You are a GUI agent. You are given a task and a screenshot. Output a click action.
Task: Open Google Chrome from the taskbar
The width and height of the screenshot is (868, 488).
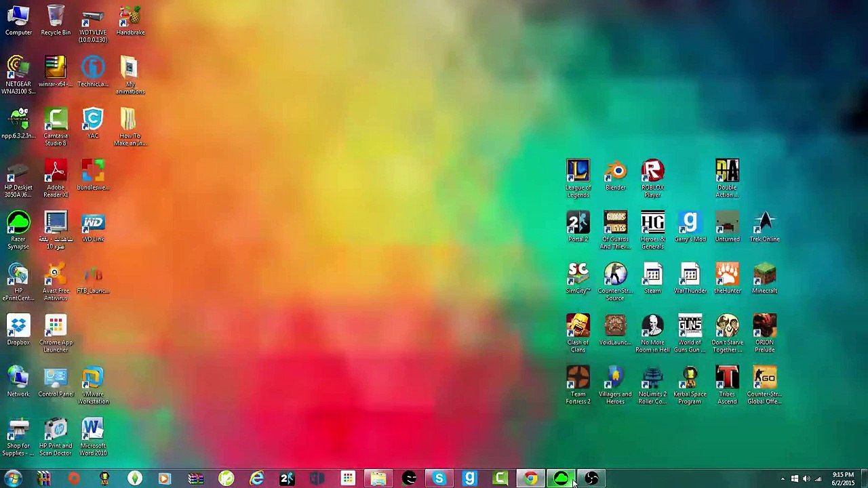pos(530,479)
